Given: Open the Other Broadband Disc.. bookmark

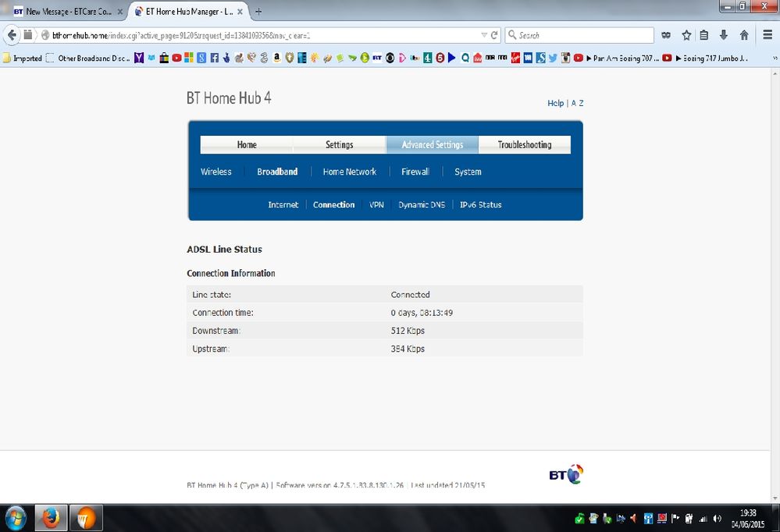Looking at the screenshot, I should (88, 59).
